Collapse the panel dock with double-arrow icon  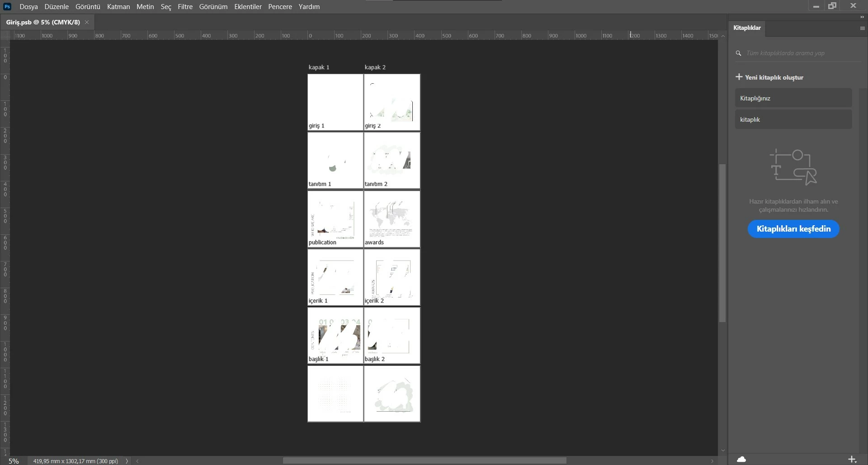click(x=862, y=17)
